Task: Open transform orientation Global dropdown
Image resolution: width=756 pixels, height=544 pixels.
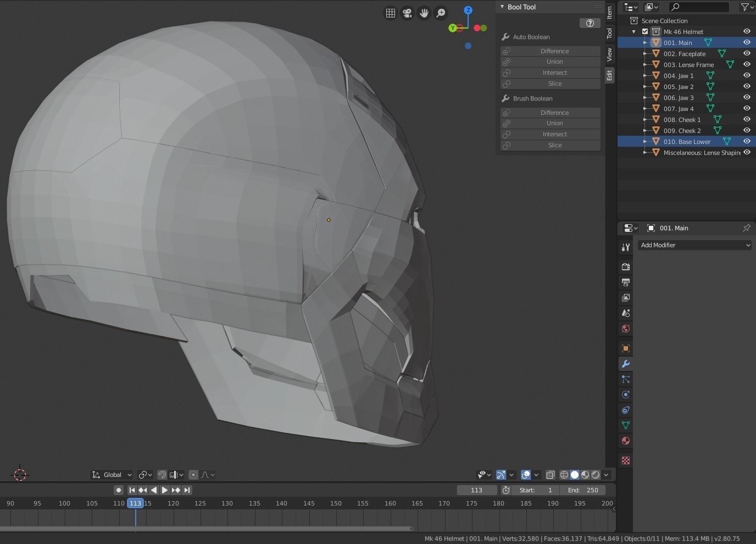Action: tap(112, 475)
